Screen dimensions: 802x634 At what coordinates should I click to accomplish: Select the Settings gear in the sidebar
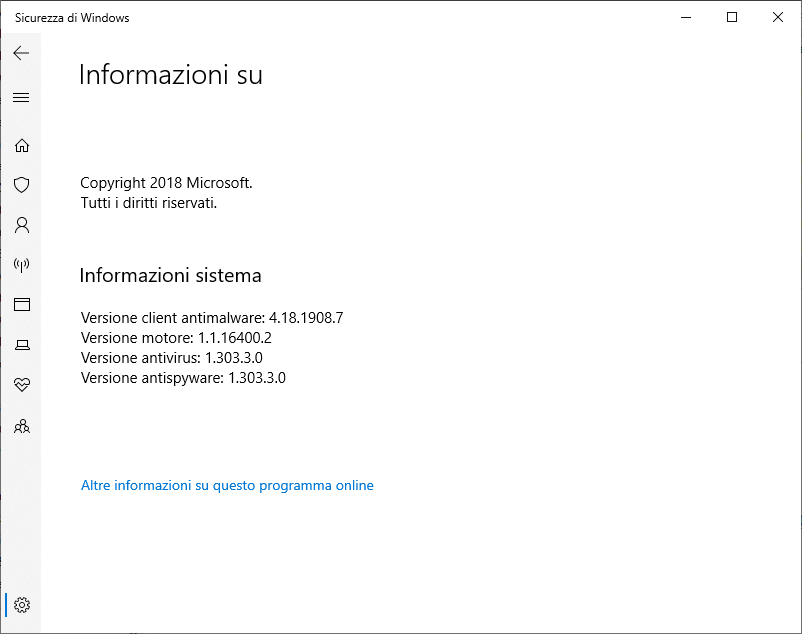coord(21,605)
